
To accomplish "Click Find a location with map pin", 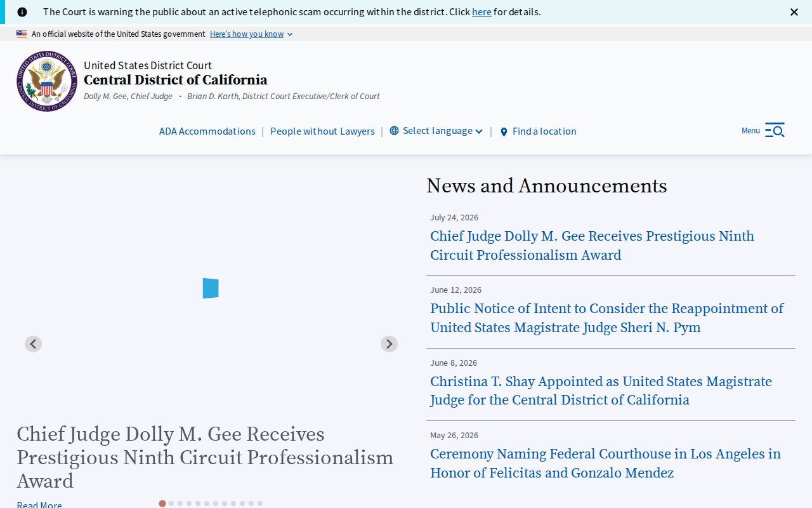I will tap(538, 131).
